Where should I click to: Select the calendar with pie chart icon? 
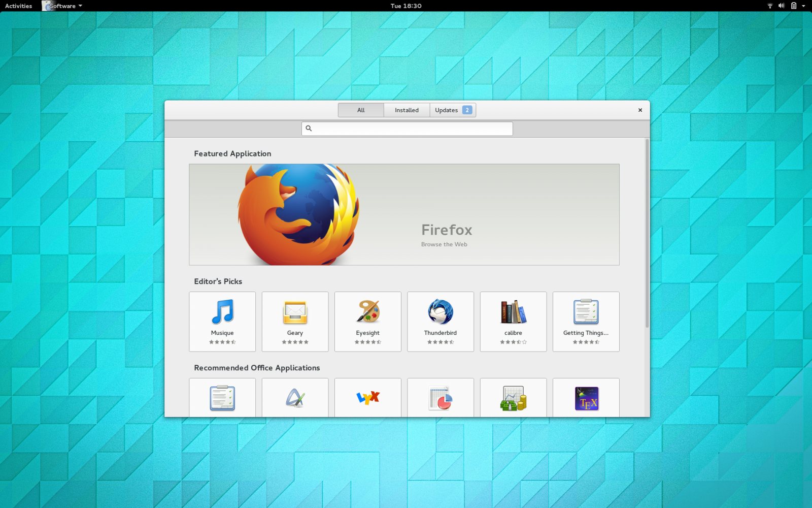pyautogui.click(x=441, y=398)
